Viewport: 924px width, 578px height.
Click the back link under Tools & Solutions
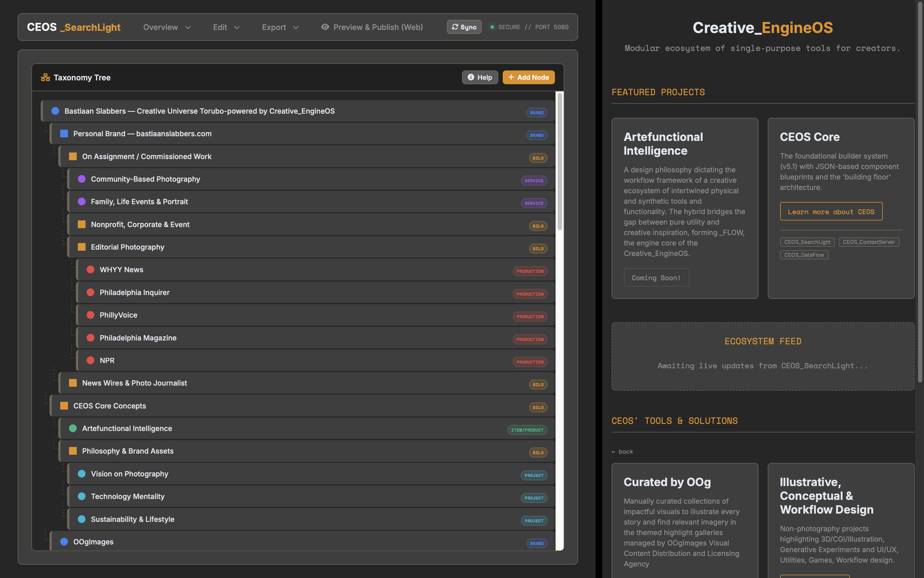point(622,452)
